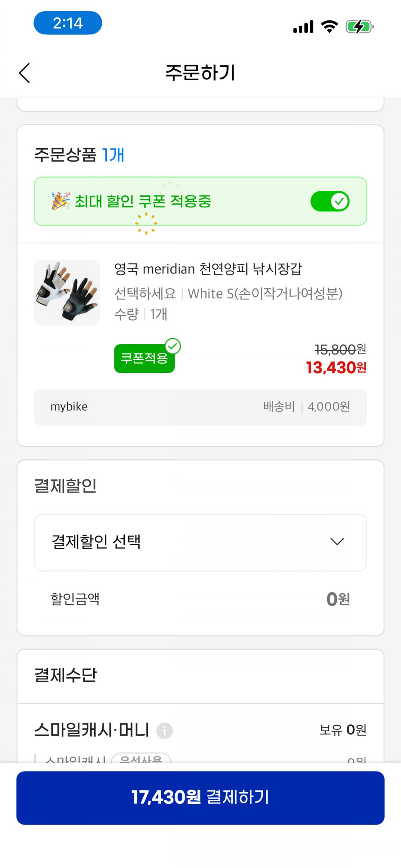The image size is (401, 868).
Task: Tap the battery charging status icon
Action: click(x=359, y=27)
